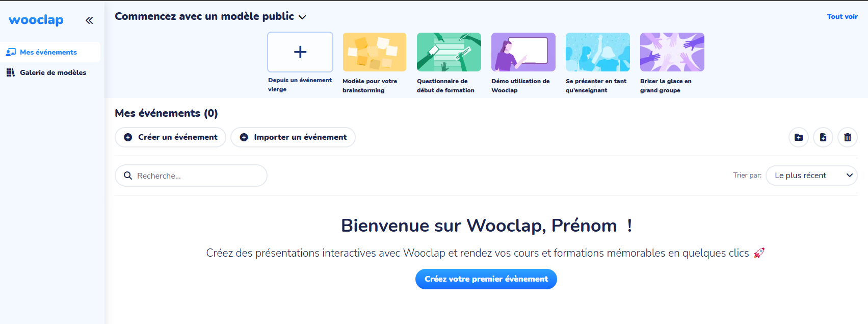Click the 'Importer un événement' button

tap(293, 137)
